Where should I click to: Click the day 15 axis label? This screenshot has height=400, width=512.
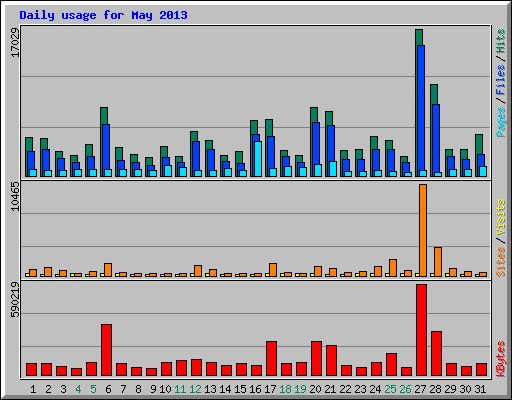(240, 389)
